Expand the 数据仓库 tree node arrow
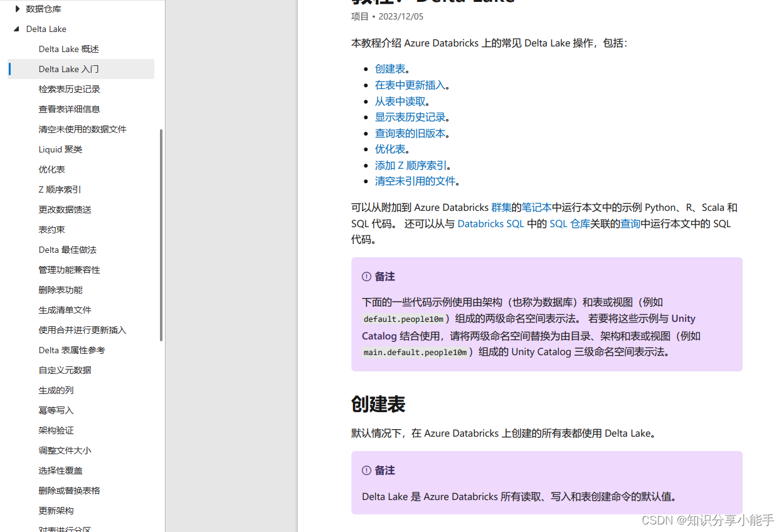Screen dimensions: 784x532 (18, 9)
